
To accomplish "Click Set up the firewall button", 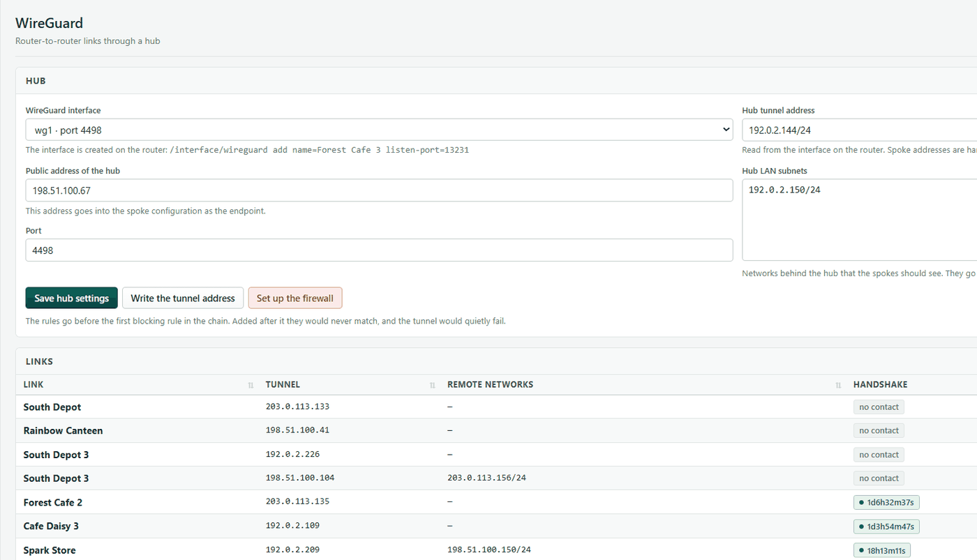I will [x=295, y=298].
